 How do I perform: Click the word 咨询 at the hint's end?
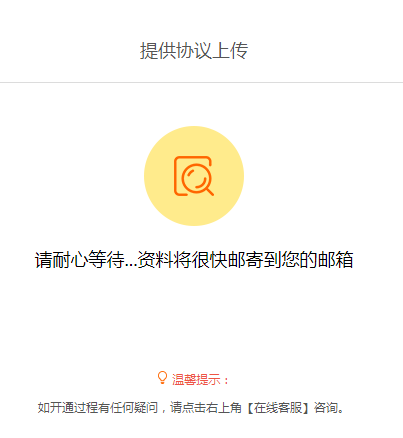pos(325,408)
